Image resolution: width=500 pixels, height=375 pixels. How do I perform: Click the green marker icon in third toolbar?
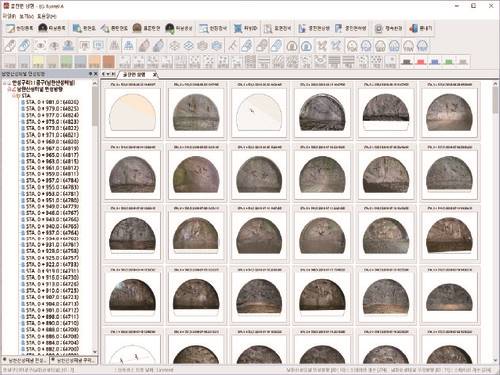[449, 62]
